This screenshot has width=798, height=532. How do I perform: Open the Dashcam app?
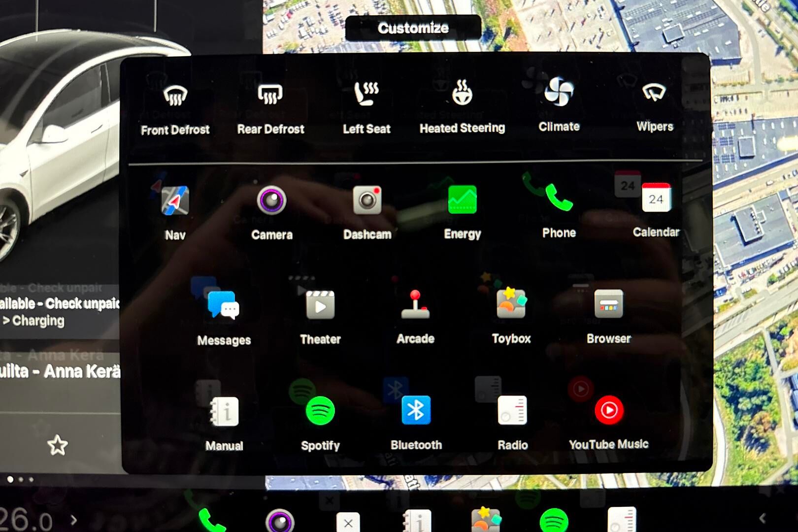pyautogui.click(x=367, y=200)
